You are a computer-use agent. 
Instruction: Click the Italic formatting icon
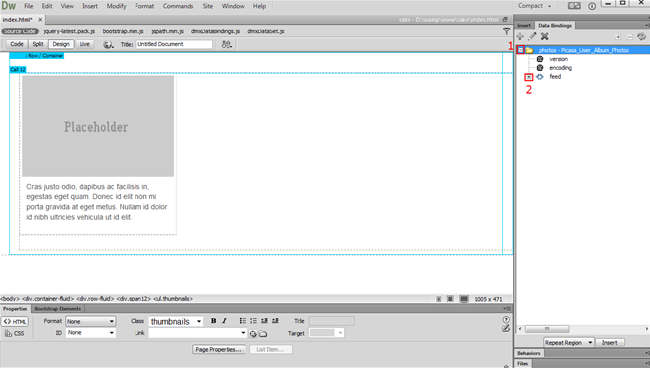(x=224, y=321)
